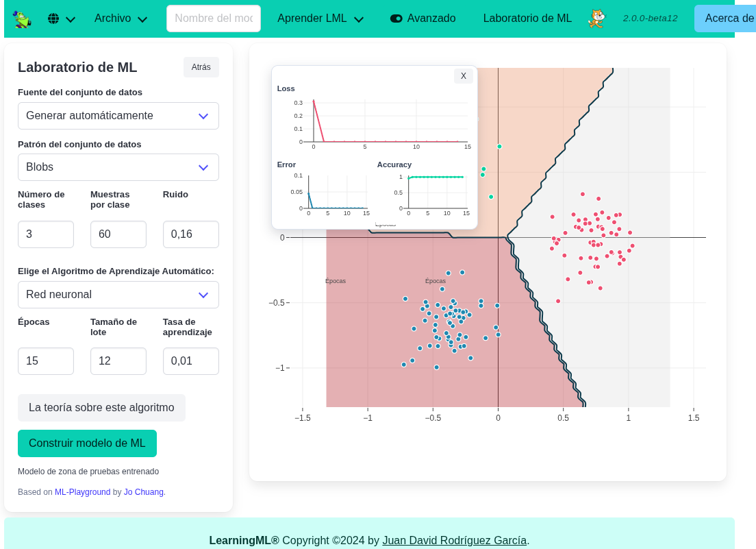
Task: Click the Atrás button
Action: [201, 66]
